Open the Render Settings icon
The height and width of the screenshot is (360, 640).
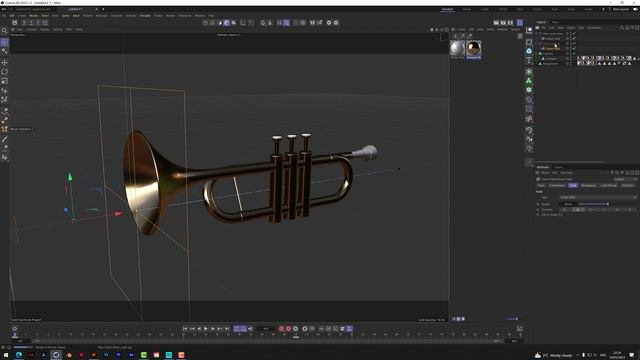[510, 23]
